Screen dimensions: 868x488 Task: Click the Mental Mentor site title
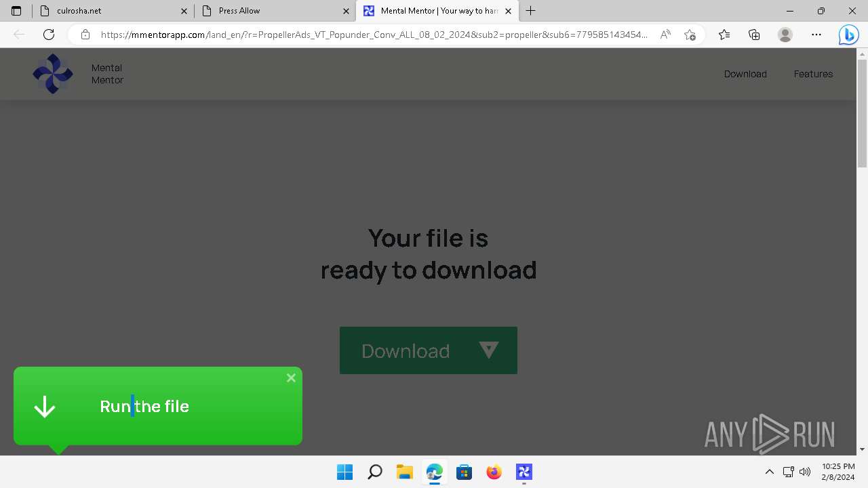pos(107,74)
